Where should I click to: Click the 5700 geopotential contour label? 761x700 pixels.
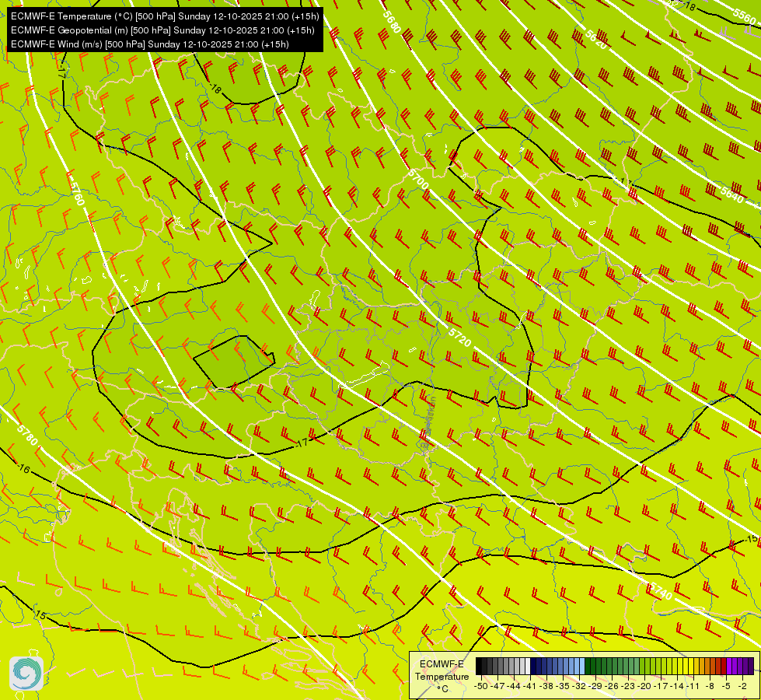pos(418,179)
